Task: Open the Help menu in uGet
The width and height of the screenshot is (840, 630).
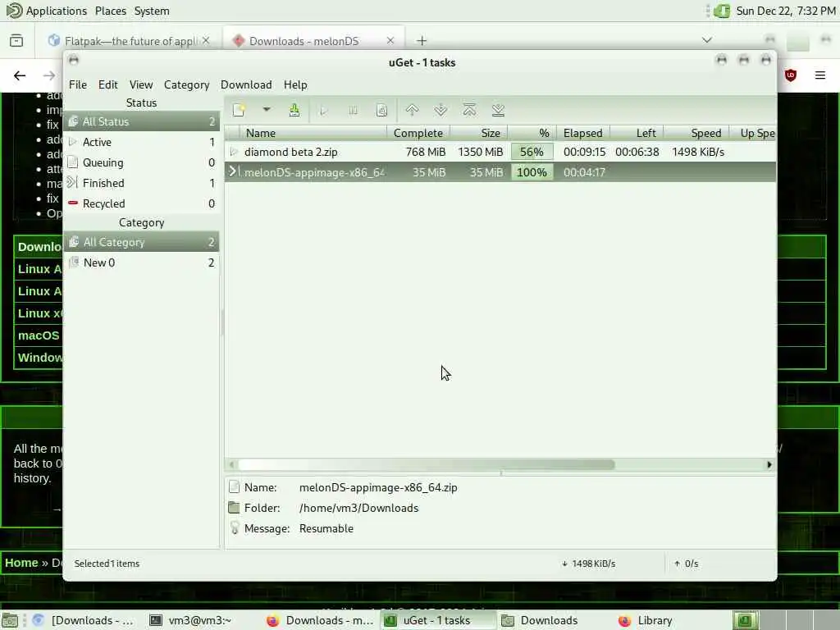Action: [x=295, y=84]
